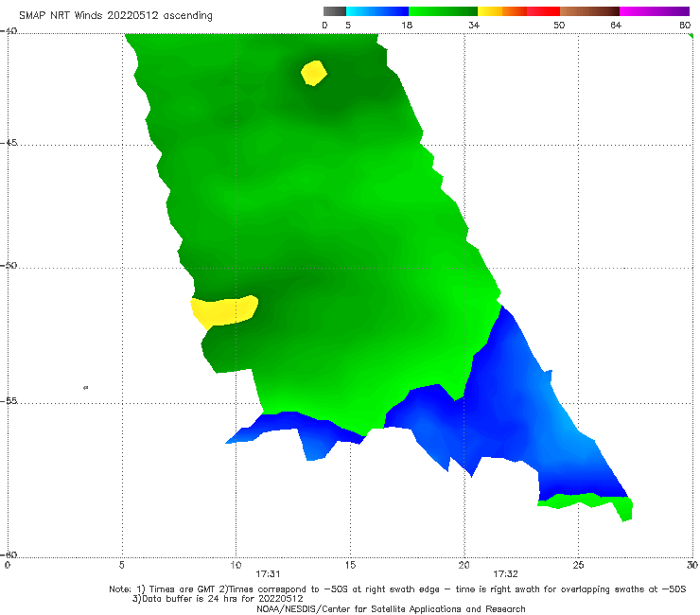Click the latitude axis label '-55'
Image resolution: width=700 pixels, height=615 pixels.
click(x=9, y=401)
